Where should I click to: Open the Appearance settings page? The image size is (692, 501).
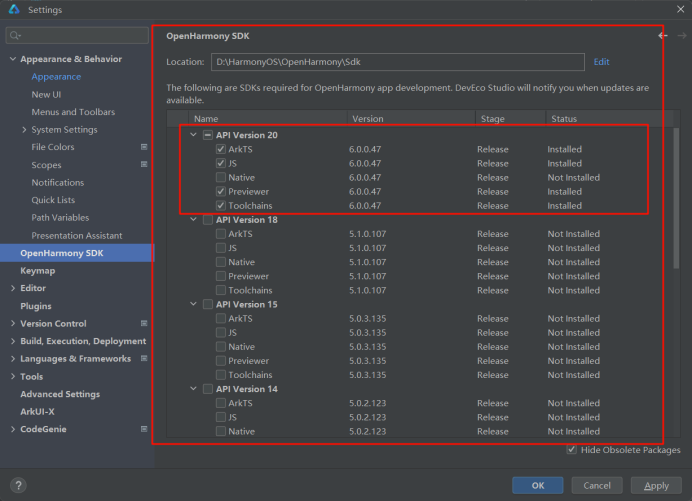point(56,77)
